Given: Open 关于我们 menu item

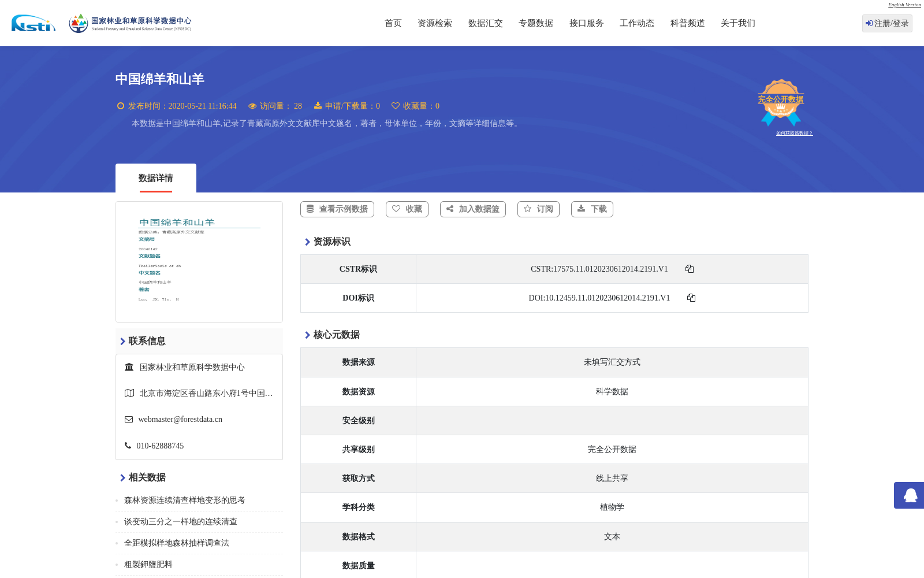Looking at the screenshot, I should 738,23.
